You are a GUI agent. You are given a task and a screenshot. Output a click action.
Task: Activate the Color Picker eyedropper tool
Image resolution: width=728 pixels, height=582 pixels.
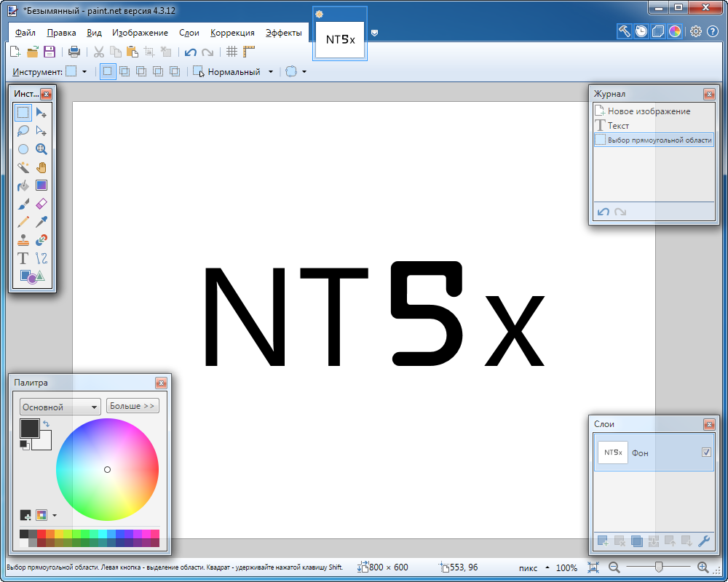(41, 222)
